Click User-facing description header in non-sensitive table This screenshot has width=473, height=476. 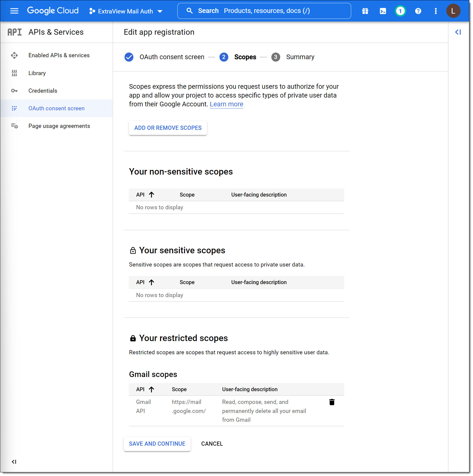[x=259, y=195]
